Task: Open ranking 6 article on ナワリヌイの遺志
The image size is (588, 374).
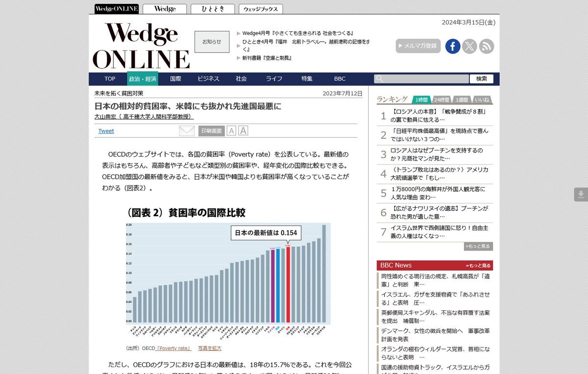Action: pos(439,212)
